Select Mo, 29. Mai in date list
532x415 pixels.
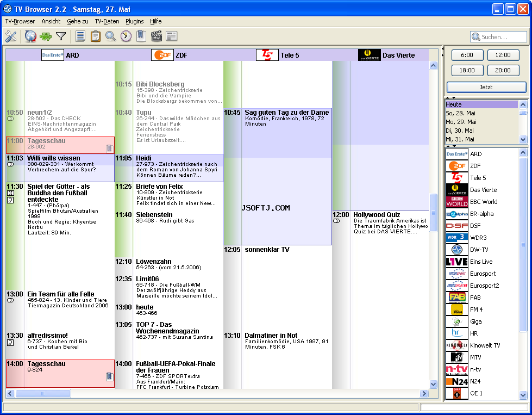pos(482,122)
